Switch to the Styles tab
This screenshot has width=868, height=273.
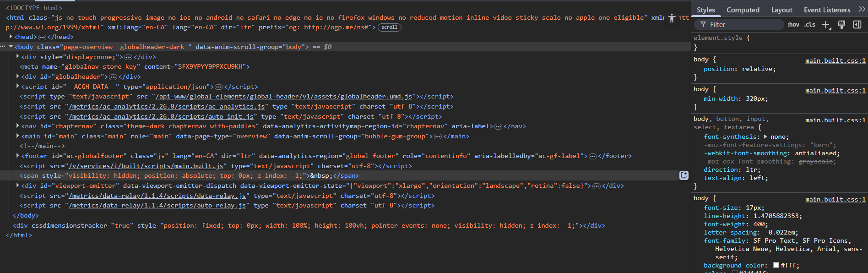point(705,10)
